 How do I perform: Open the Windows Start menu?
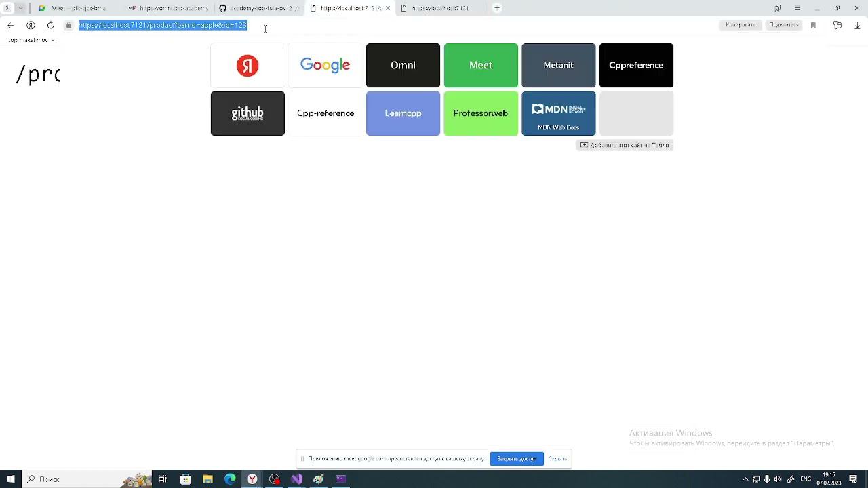tap(11, 479)
